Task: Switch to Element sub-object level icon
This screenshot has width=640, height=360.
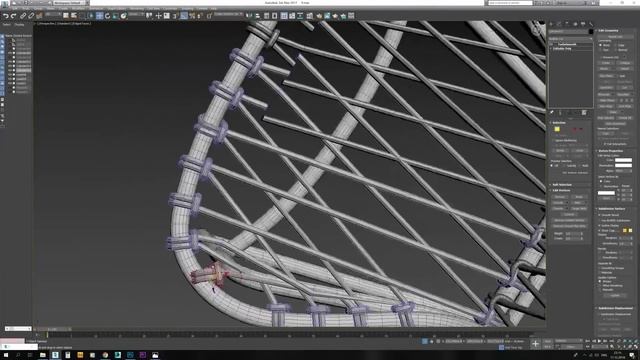Action: point(581,129)
